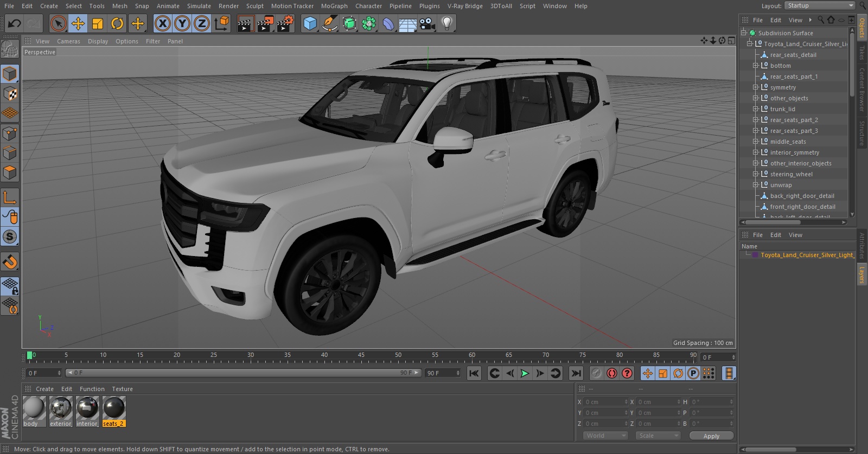Image resolution: width=868 pixels, height=454 pixels.
Task: Open the Content Browser side tab
Action: (861, 89)
